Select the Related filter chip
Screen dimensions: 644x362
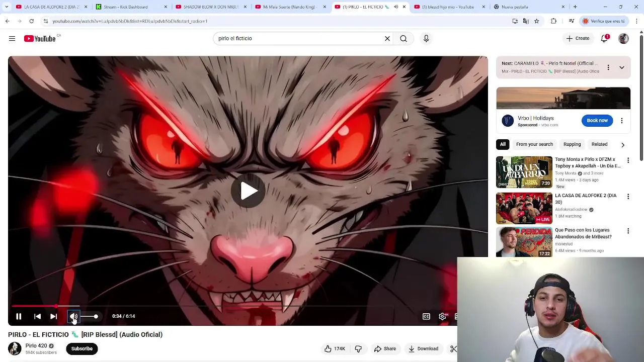[599, 144]
